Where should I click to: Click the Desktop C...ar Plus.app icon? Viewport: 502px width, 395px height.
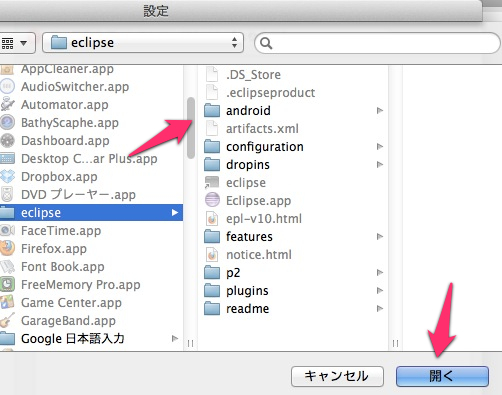[x=7, y=158]
